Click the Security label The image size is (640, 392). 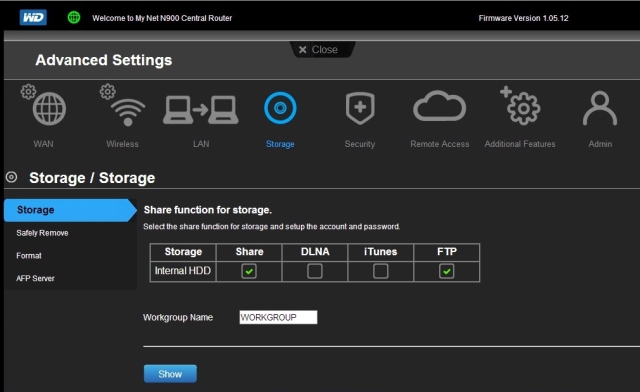pos(360,144)
